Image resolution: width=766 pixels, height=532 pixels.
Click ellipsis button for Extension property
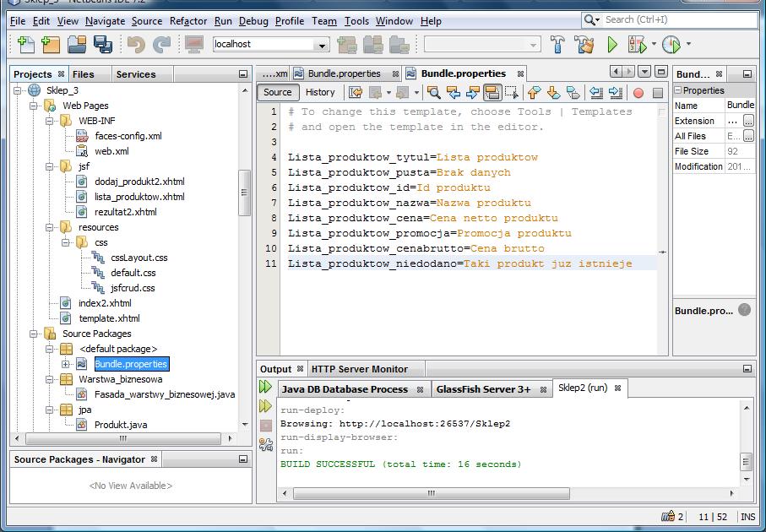pos(748,121)
